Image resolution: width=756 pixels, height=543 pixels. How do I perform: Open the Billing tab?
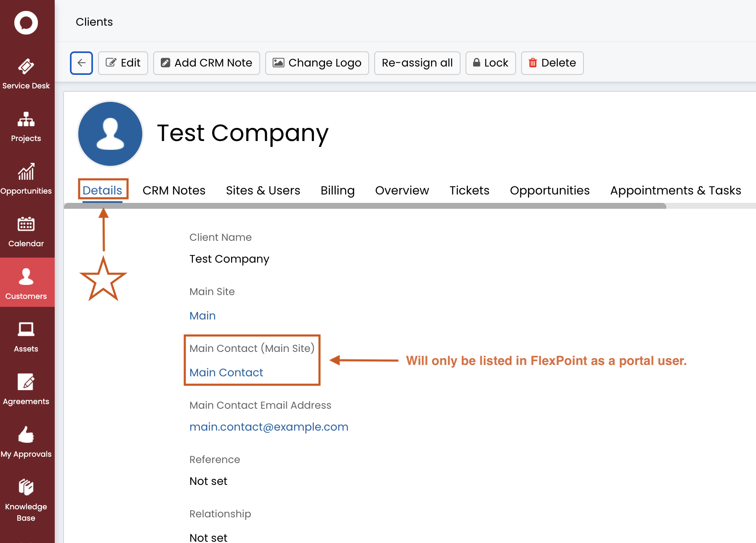pos(338,190)
